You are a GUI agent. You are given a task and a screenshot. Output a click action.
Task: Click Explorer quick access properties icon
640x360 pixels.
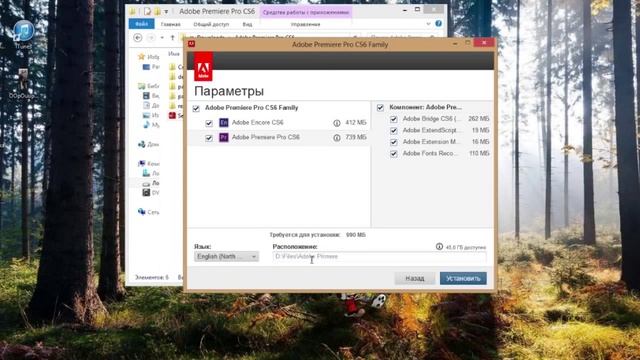click(x=147, y=11)
